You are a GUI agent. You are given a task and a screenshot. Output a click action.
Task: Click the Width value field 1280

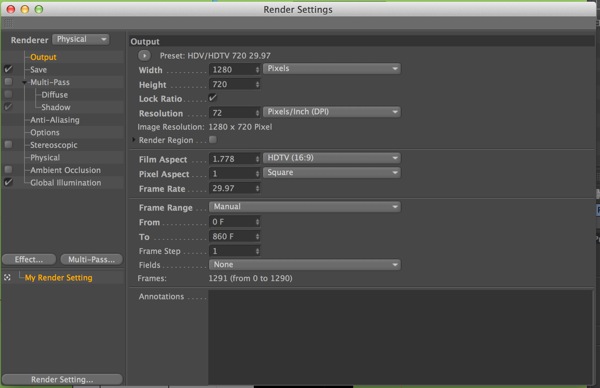pyautogui.click(x=231, y=70)
